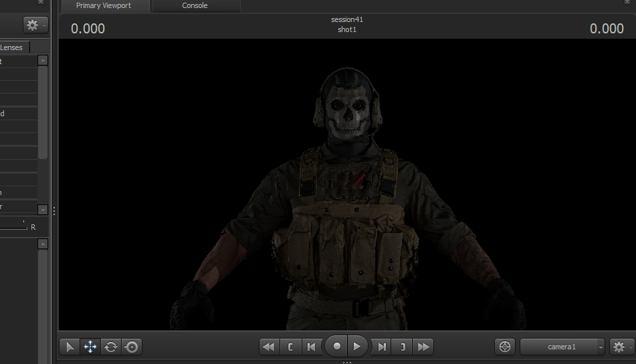
Task: Close the viewport panel with X
Action: (627, 2)
